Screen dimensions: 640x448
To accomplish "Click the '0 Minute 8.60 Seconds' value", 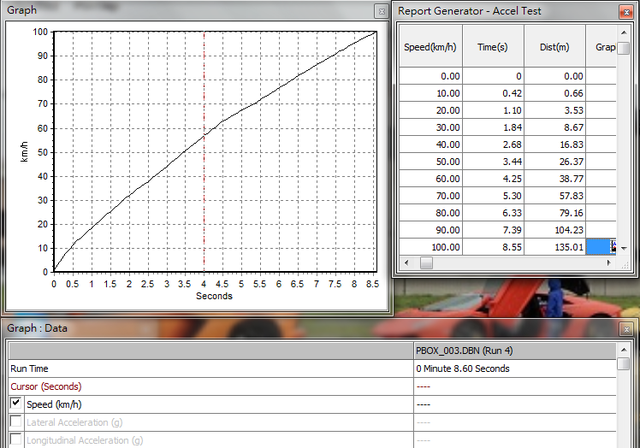I will [463, 369].
